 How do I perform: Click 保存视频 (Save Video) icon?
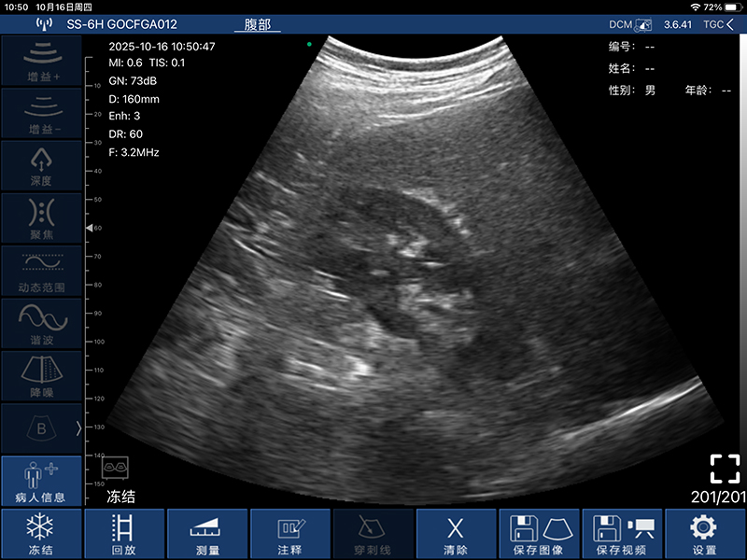pos(622,534)
